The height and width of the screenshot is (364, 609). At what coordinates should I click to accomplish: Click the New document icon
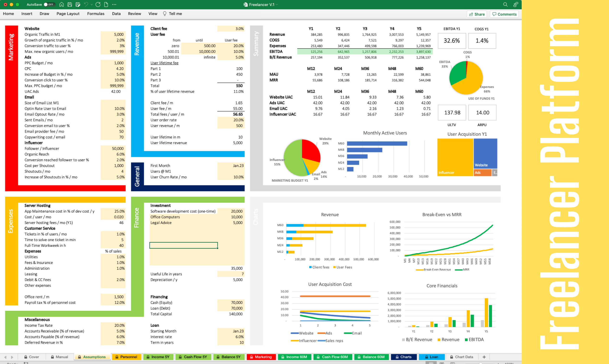[x=106, y=4]
